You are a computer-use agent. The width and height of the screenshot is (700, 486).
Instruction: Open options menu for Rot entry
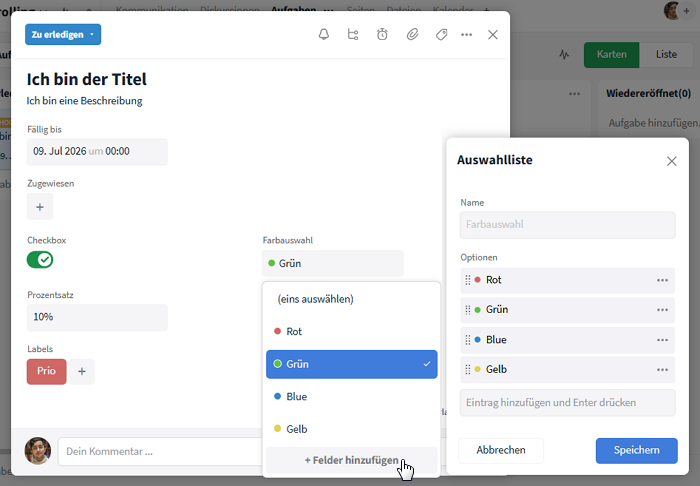click(662, 280)
